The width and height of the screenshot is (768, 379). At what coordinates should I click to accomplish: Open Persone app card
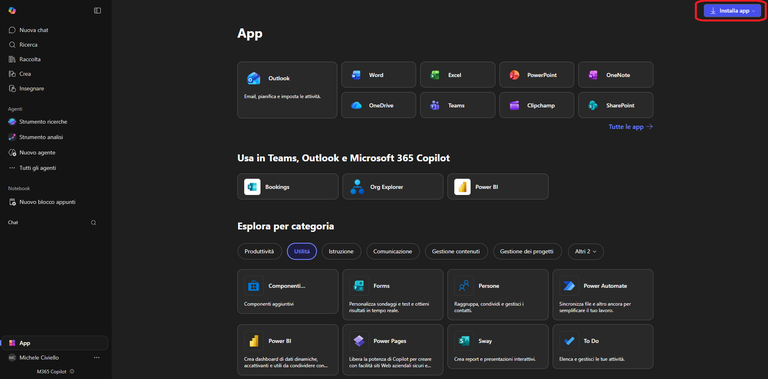tap(498, 294)
